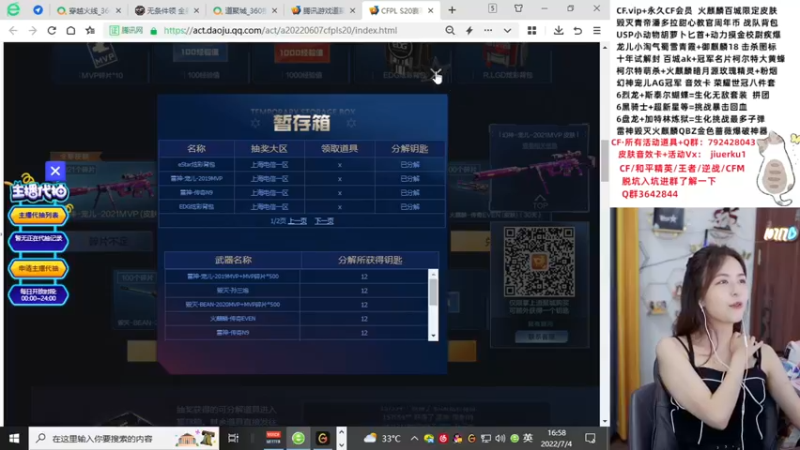800x450 pixels.
Task: Click the lightning speed-mode icon
Action: pyautogui.click(x=469, y=31)
